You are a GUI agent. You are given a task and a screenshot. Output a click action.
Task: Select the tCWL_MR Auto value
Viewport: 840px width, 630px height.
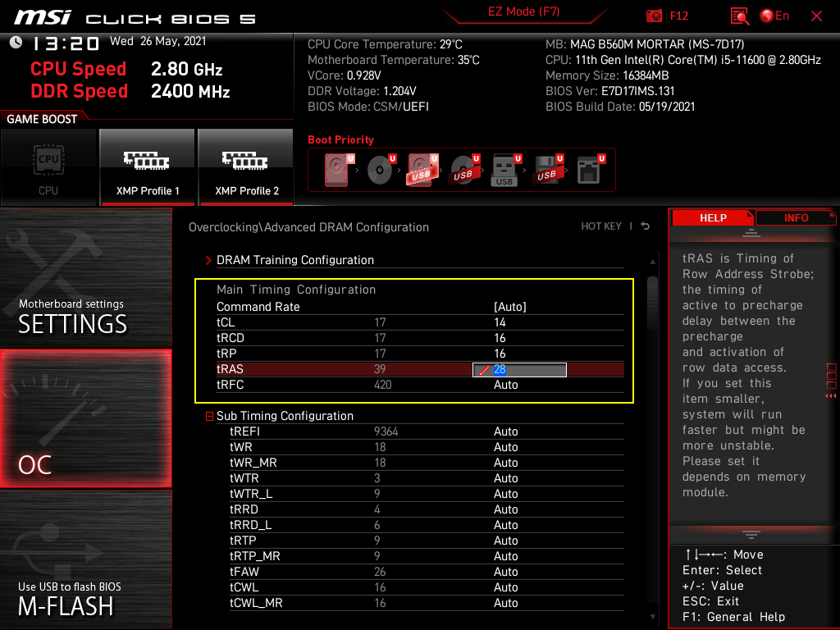[505, 603]
